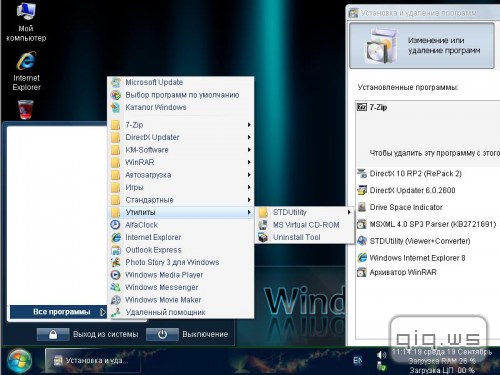Select Архиватор WinRAR row
Image resolution: width=500 pixels, height=375 pixels.
coord(428,272)
